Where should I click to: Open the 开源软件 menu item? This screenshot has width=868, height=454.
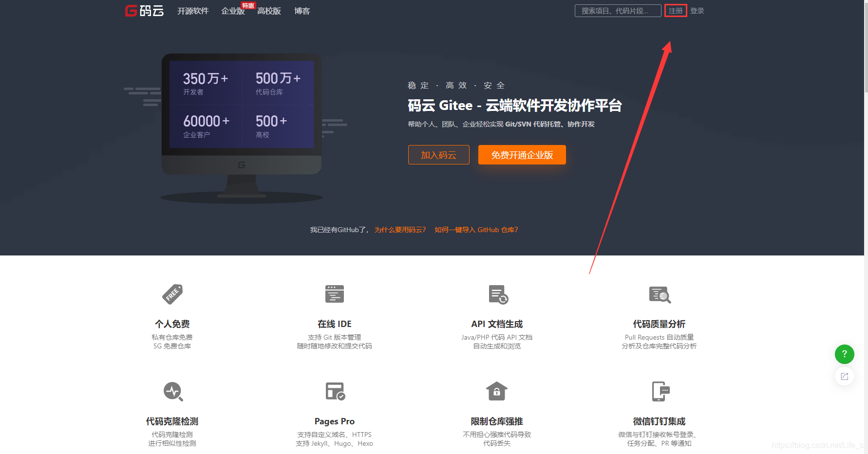[x=193, y=11]
